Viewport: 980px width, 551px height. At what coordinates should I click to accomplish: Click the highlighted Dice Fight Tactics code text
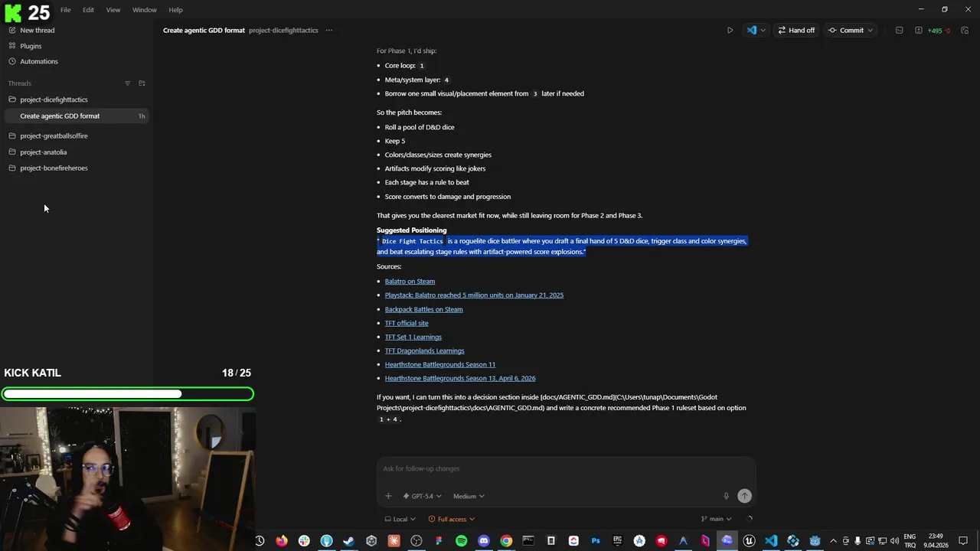[412, 241]
